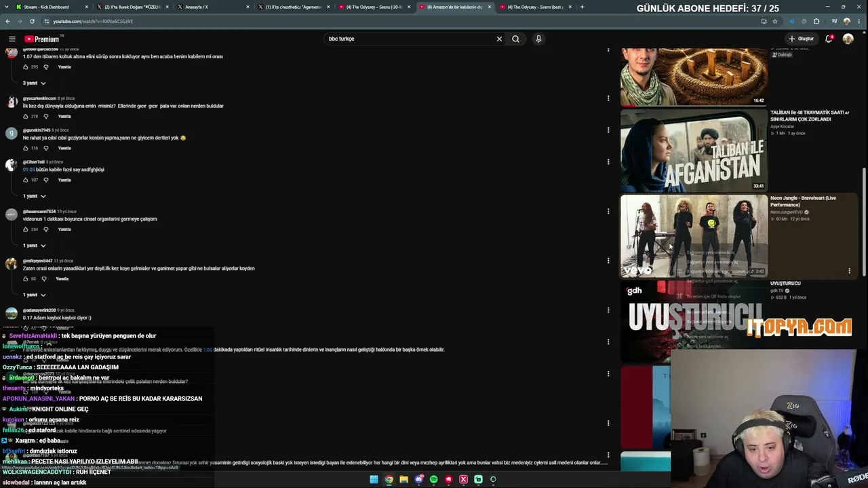Open options menu for rafiqeyev8447's comment
The width and height of the screenshot is (868, 488).
click(x=608, y=260)
